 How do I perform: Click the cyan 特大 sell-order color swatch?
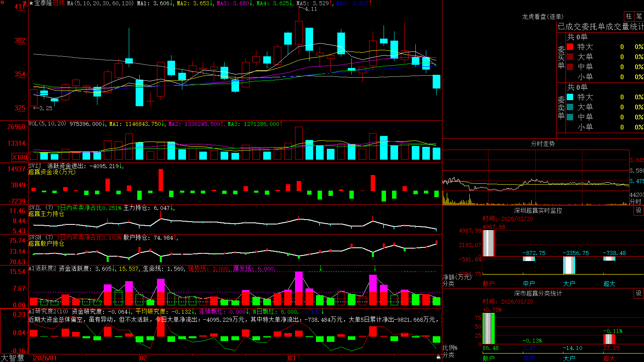pyautogui.click(x=570, y=97)
